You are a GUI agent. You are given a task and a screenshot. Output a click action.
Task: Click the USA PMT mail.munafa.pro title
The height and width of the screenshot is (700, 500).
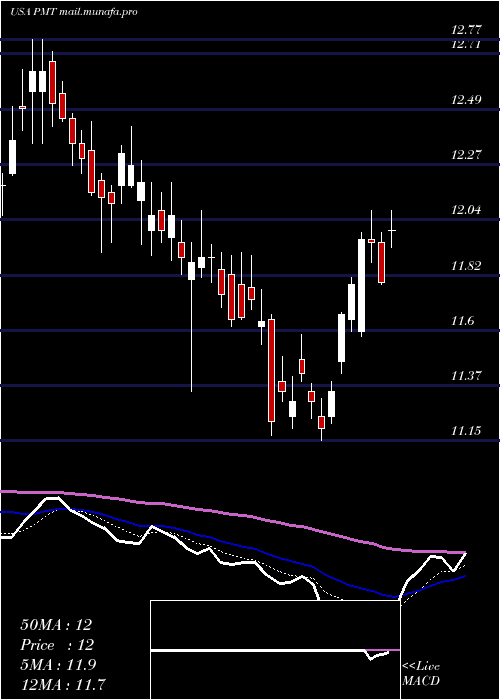point(73,12)
